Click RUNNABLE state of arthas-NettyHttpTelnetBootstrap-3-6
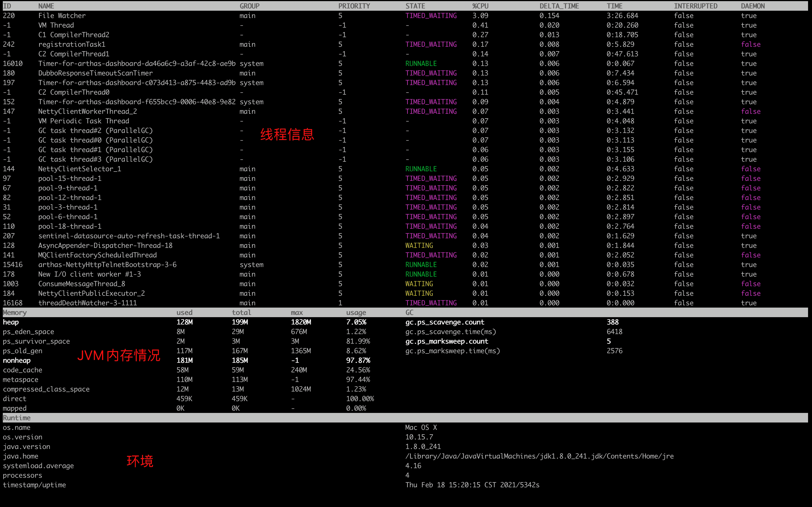 click(421, 264)
